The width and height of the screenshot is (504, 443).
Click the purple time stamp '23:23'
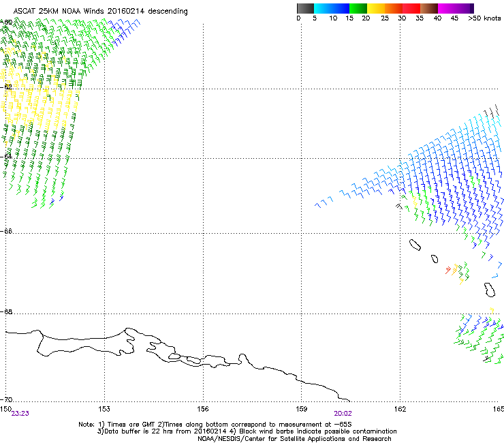(x=20, y=414)
